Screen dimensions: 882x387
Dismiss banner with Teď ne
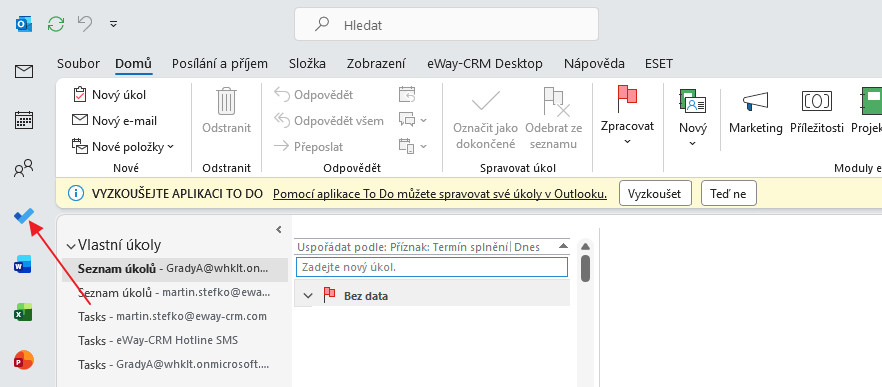click(x=728, y=194)
